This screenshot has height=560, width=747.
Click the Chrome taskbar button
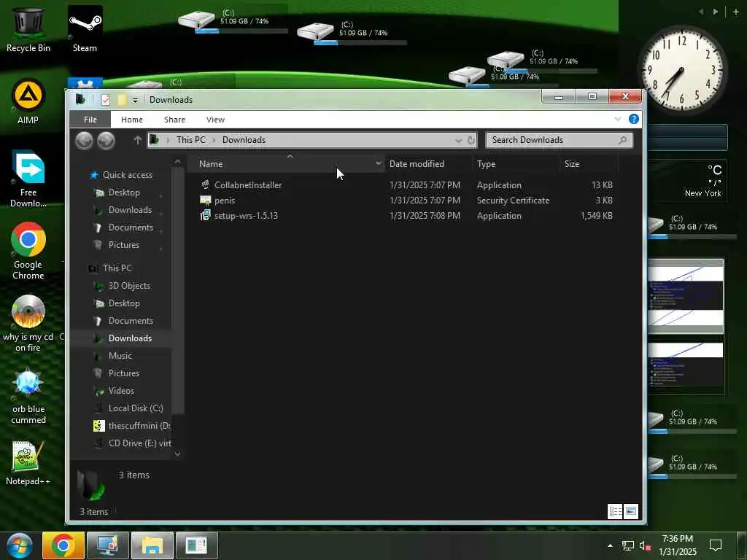tap(63, 545)
